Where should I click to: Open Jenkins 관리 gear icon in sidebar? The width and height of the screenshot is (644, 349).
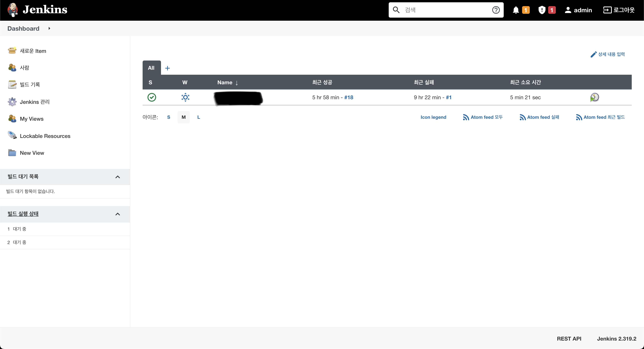[12, 102]
